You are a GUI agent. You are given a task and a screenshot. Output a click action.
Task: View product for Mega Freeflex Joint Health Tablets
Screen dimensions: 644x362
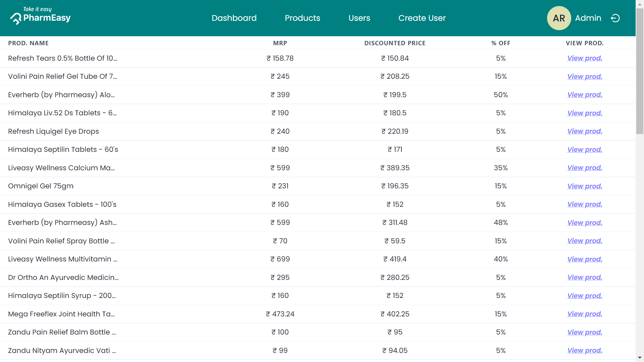click(584, 314)
